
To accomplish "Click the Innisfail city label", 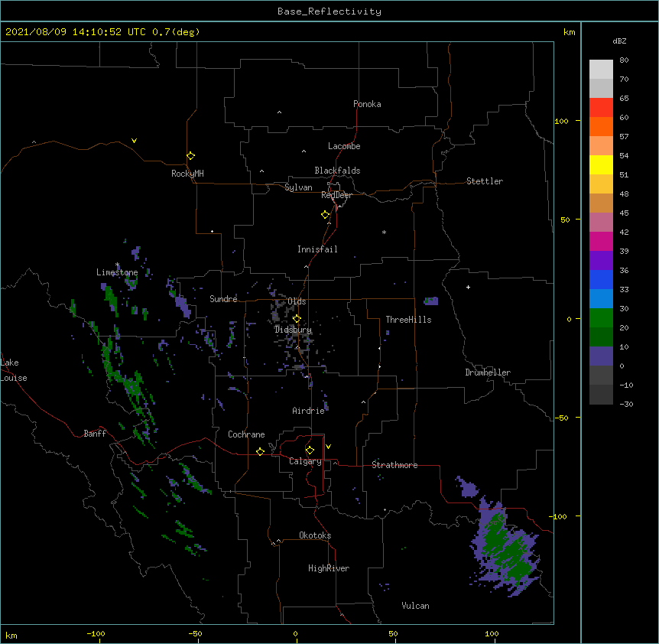I will coord(317,249).
